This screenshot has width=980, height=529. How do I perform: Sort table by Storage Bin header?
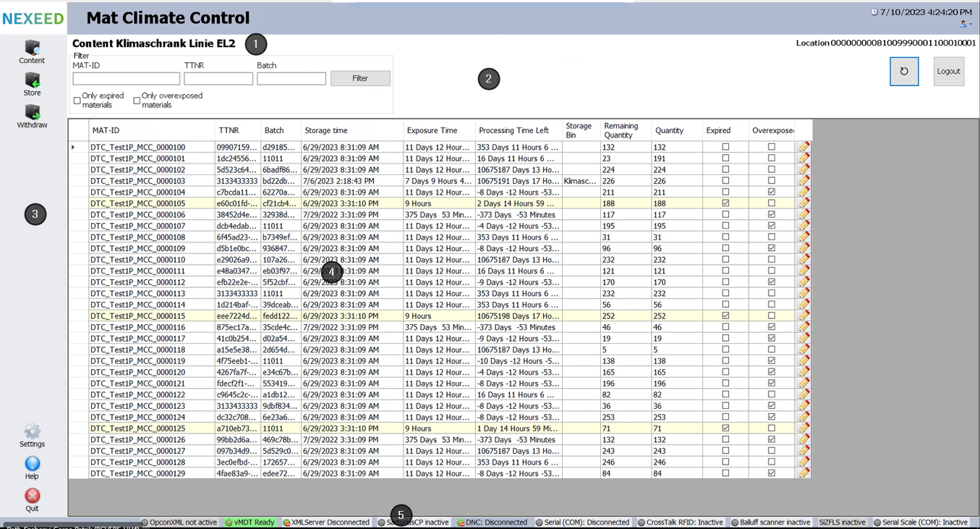pyautogui.click(x=581, y=130)
